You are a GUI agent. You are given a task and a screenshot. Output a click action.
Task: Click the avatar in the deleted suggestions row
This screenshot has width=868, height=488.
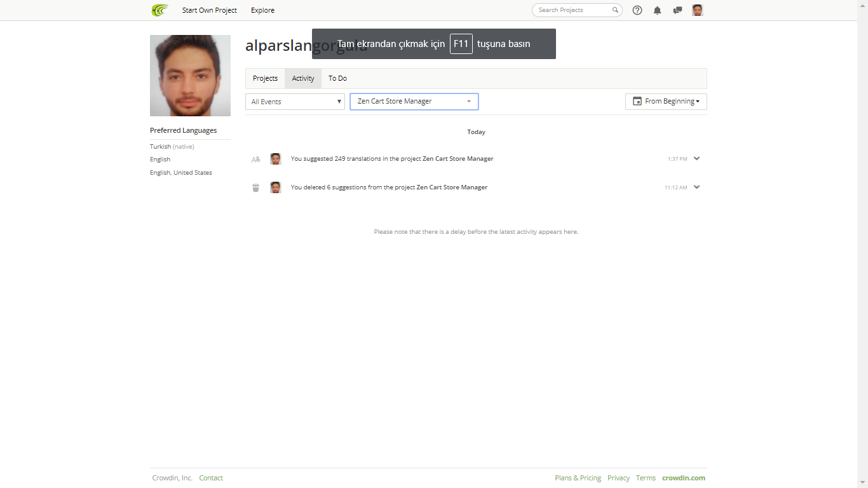[x=276, y=187]
